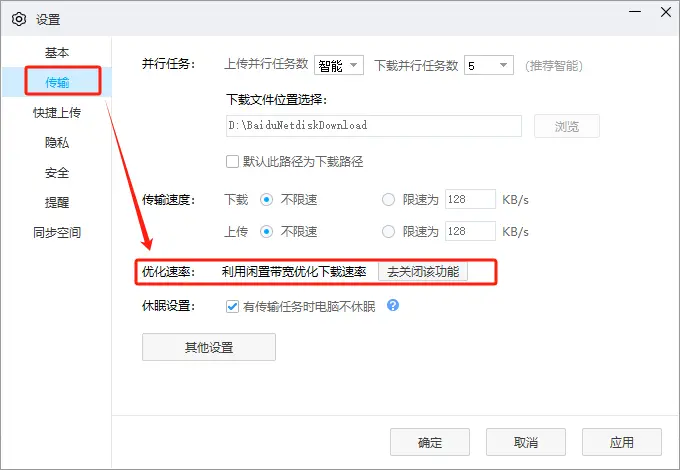
Task: Enable 默认此路径为下载路径 checkbox
Action: coord(232,162)
